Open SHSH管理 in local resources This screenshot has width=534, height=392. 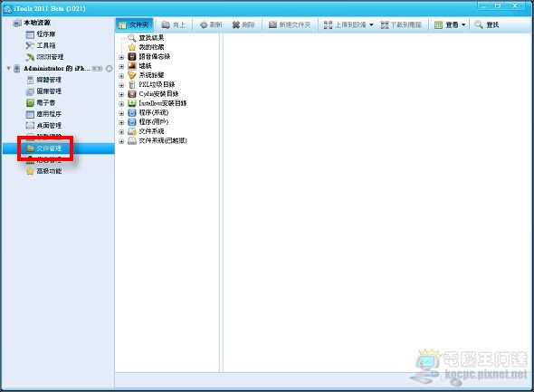(x=44, y=57)
